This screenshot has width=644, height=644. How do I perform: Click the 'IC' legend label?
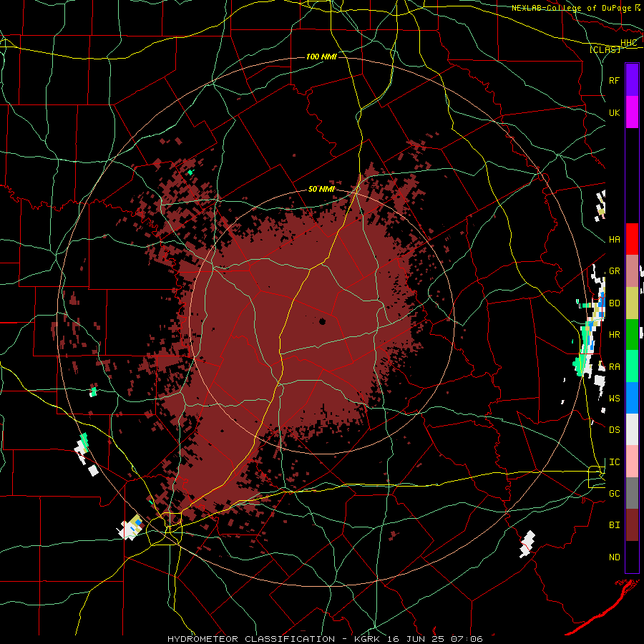click(614, 462)
